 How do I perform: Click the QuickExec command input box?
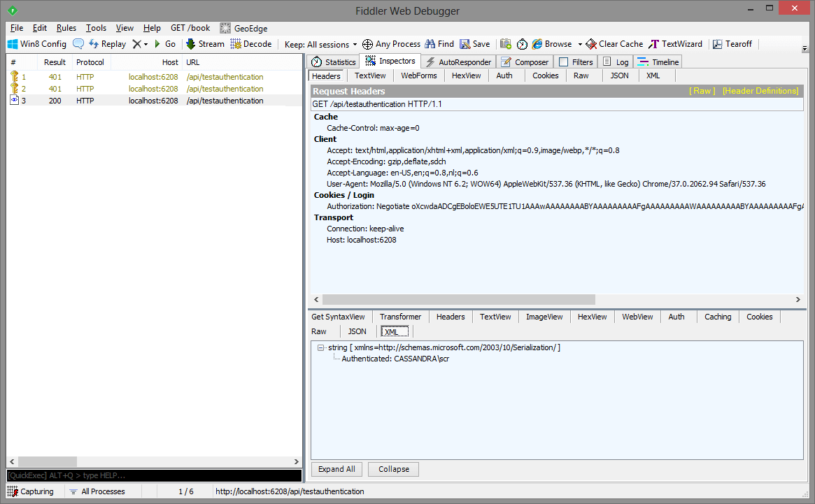coord(154,475)
